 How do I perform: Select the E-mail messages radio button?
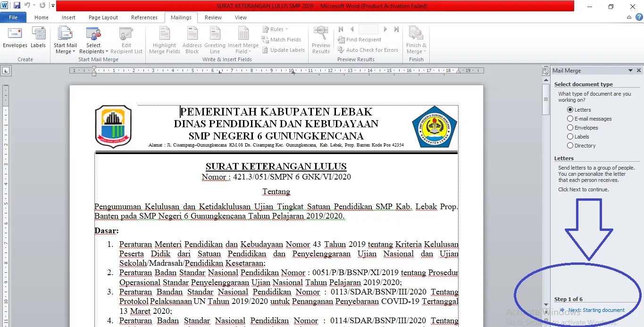570,118
